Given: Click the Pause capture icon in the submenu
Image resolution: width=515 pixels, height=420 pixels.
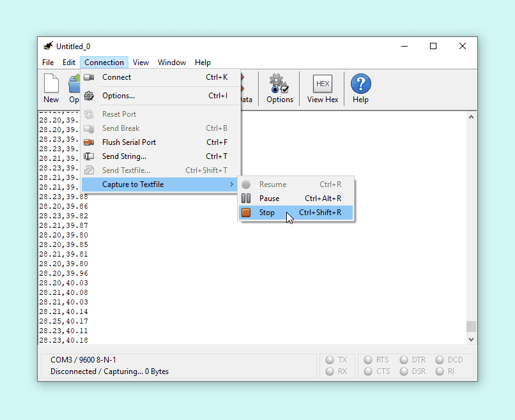Looking at the screenshot, I should tap(246, 199).
